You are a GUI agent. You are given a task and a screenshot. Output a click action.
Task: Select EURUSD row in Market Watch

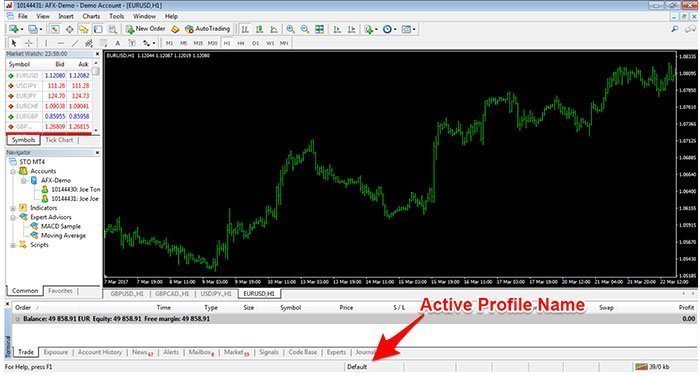click(49, 75)
